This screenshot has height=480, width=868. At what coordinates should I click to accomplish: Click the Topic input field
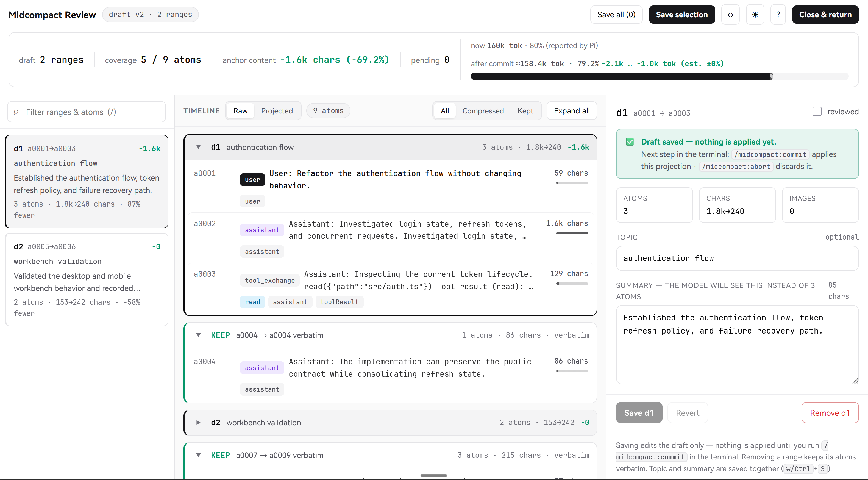pyautogui.click(x=737, y=258)
